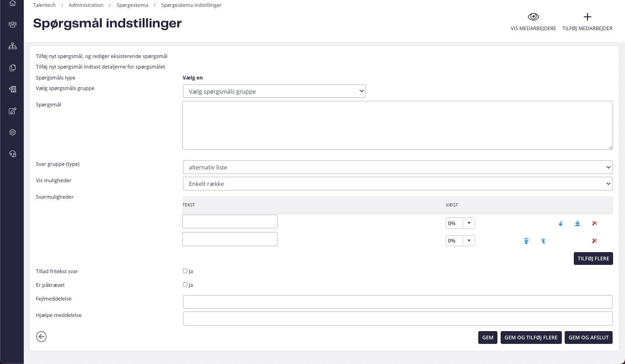Click the headset support icon in sidebar
Image resolution: width=625 pixels, height=364 pixels.
pos(12,154)
